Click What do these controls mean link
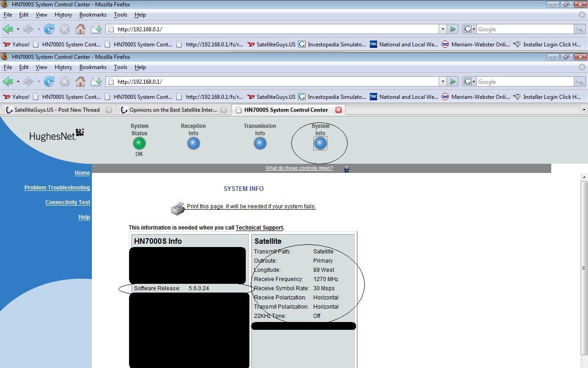The width and height of the screenshot is (588, 368). [299, 168]
